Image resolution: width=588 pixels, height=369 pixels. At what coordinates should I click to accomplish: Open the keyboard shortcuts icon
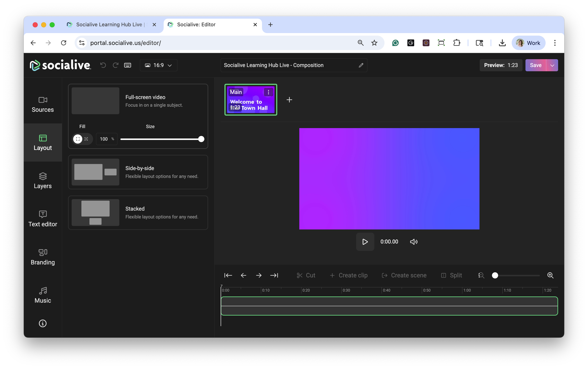point(128,65)
